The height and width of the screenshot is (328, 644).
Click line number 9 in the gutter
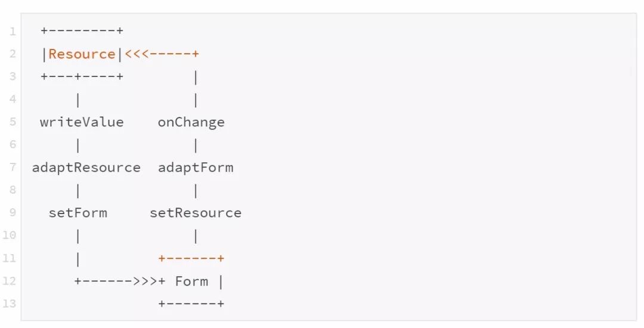[13, 213]
